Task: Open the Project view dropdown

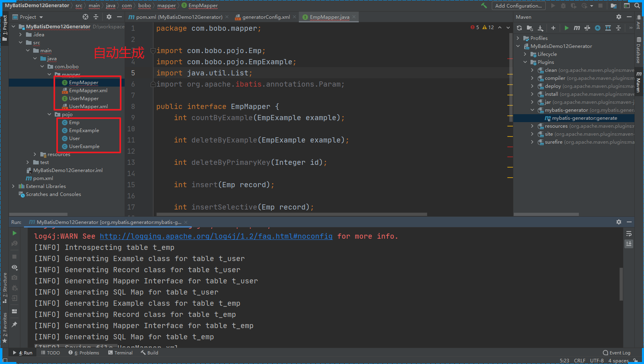Action: click(x=28, y=17)
